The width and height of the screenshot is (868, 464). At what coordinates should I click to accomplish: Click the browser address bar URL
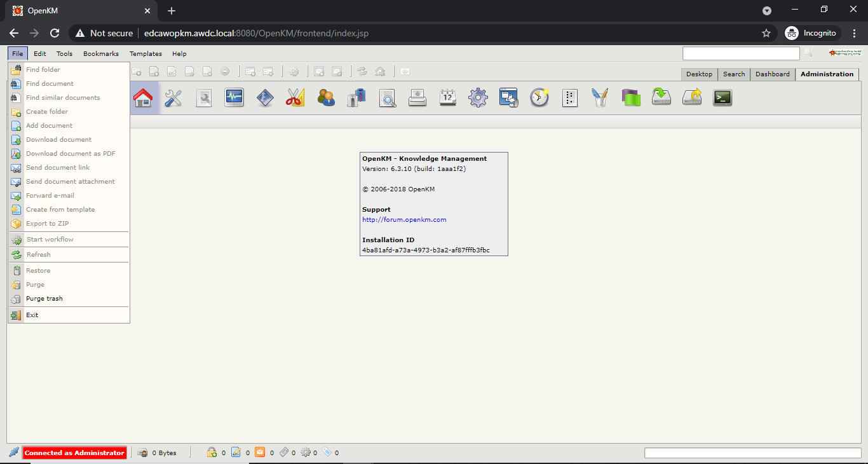point(256,33)
